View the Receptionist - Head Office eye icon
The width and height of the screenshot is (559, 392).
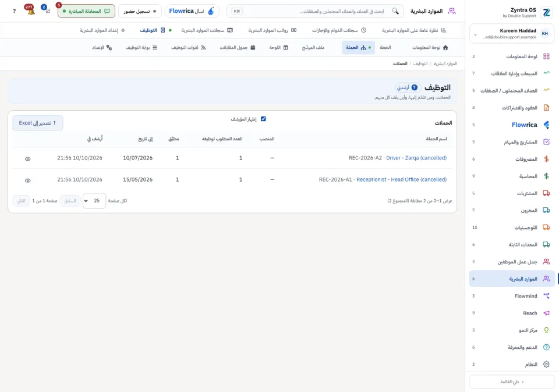[x=28, y=181]
